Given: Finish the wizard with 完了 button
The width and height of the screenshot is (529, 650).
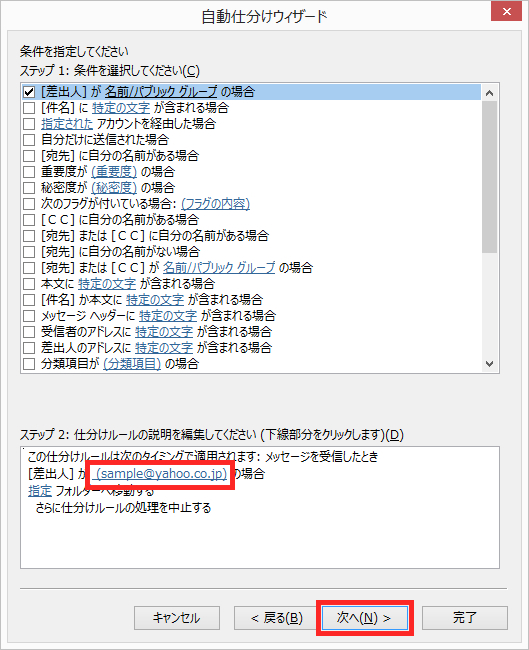Looking at the screenshot, I should (x=465, y=618).
